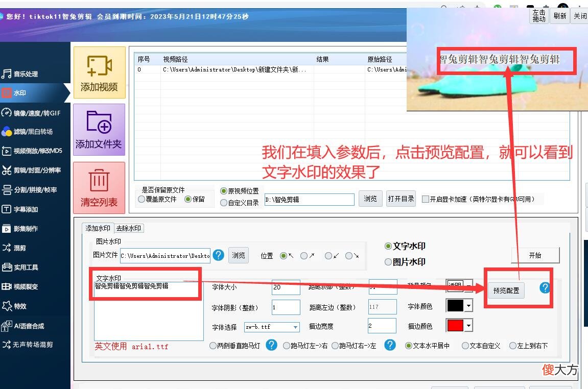Open 字体颜色 dropdown arrow
This screenshot has height=389, width=588.
(x=469, y=306)
